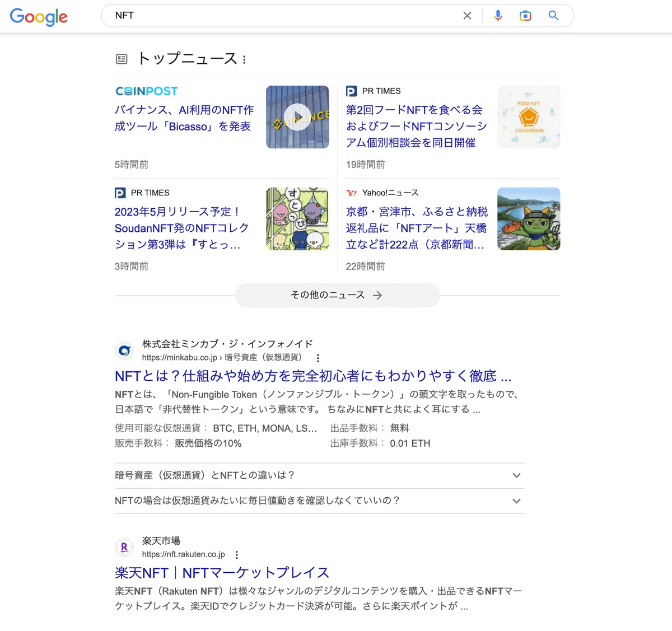Open the SoudanNFT cartoon characters thumbnail
672x631 pixels.
click(297, 219)
